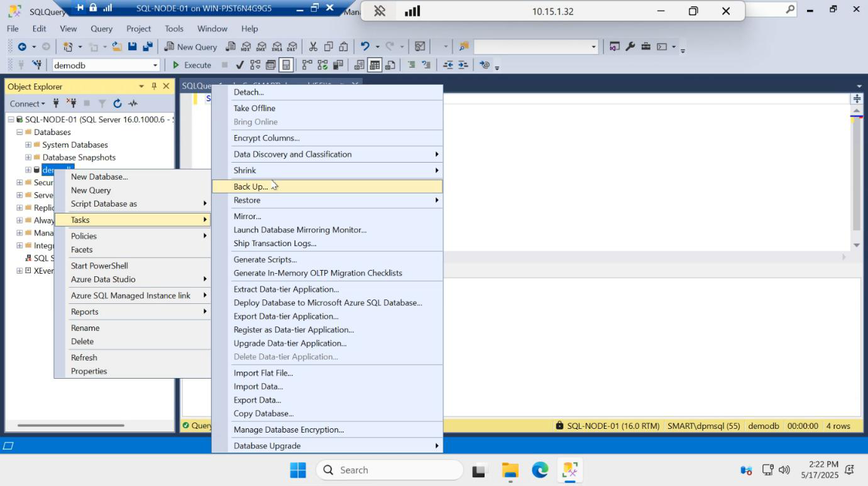Click the Parse checkmark icon

(239, 65)
